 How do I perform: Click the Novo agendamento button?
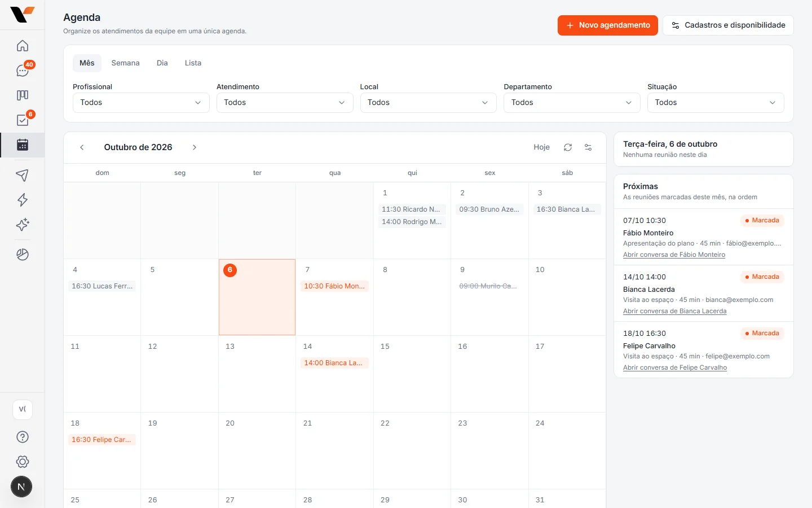point(608,25)
